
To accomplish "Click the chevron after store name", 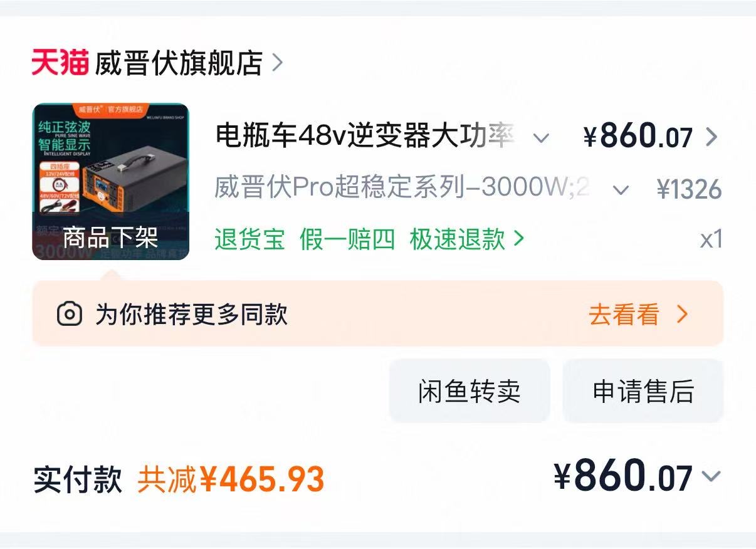I will point(278,63).
